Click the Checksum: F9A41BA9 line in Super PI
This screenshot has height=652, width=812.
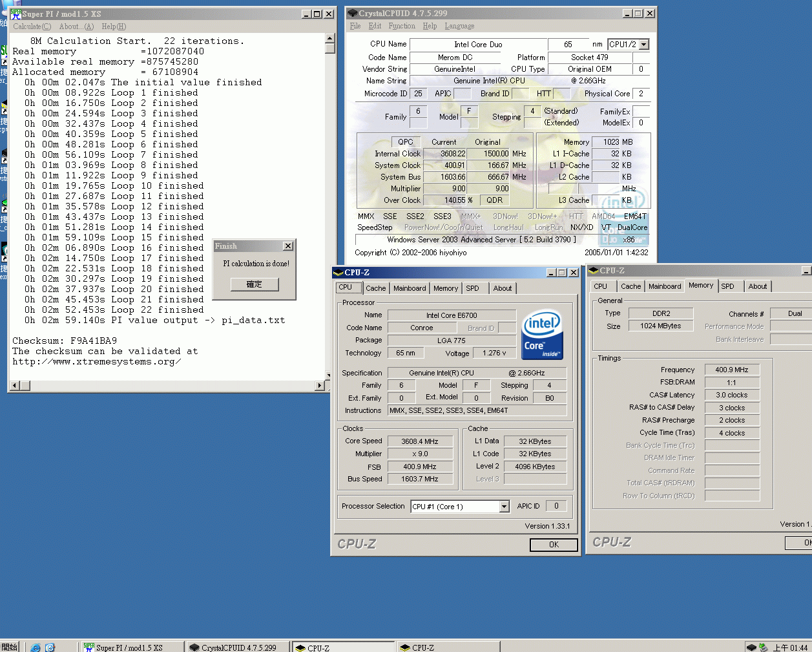65,341
